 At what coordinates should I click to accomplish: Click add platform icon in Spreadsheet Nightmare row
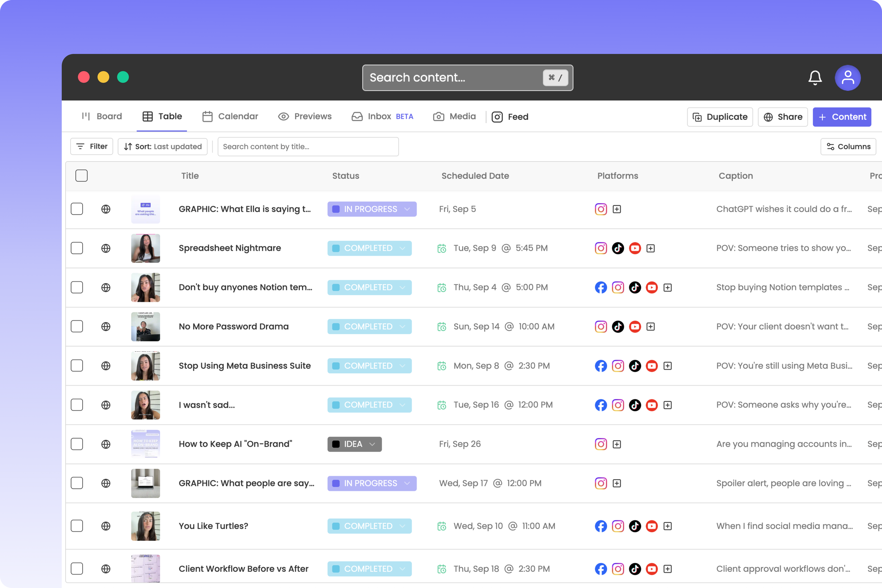[x=651, y=248]
